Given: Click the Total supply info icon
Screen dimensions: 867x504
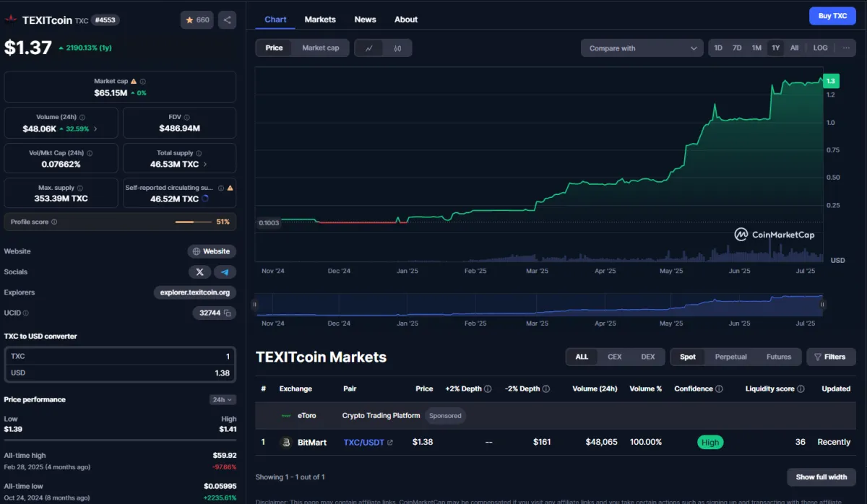Looking at the screenshot, I should (x=199, y=153).
